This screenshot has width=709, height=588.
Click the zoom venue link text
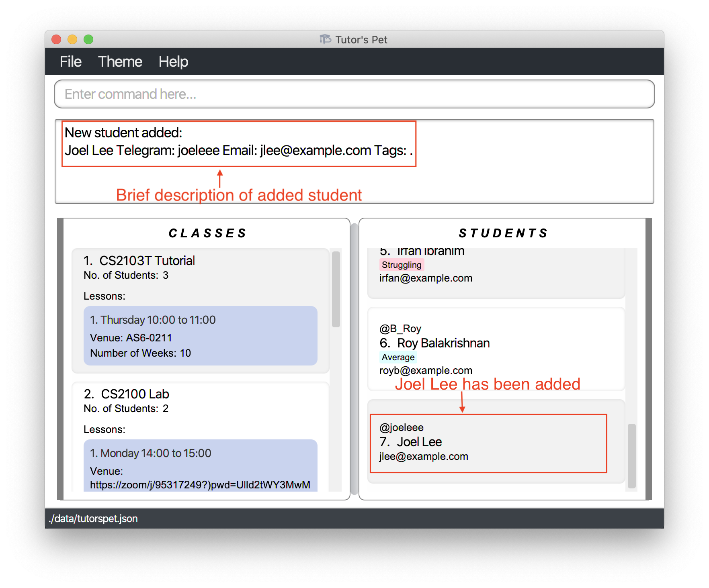[x=200, y=485]
